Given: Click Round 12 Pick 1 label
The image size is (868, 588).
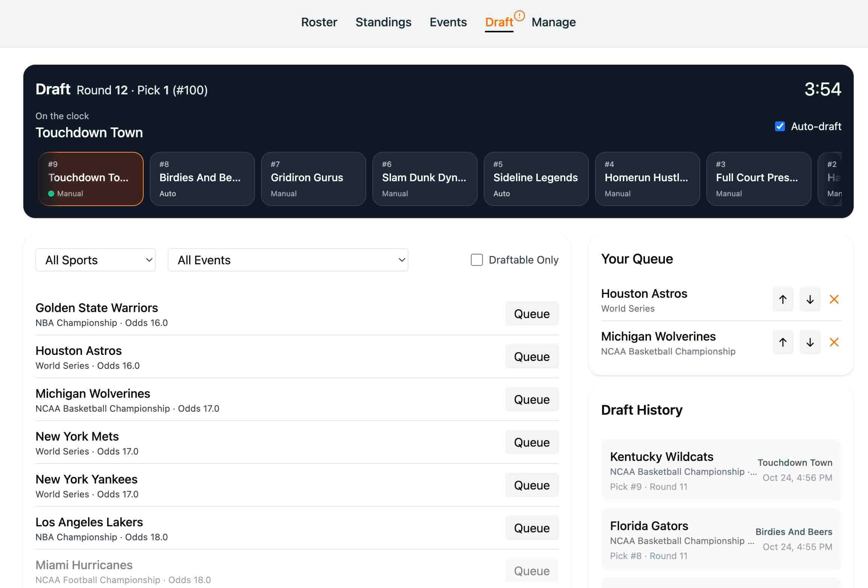Looking at the screenshot, I should coord(142,90).
